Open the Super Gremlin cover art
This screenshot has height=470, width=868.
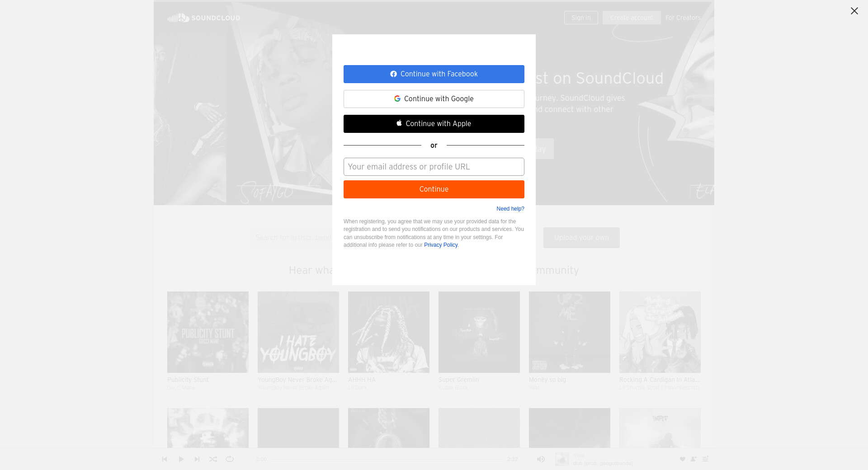(x=479, y=332)
